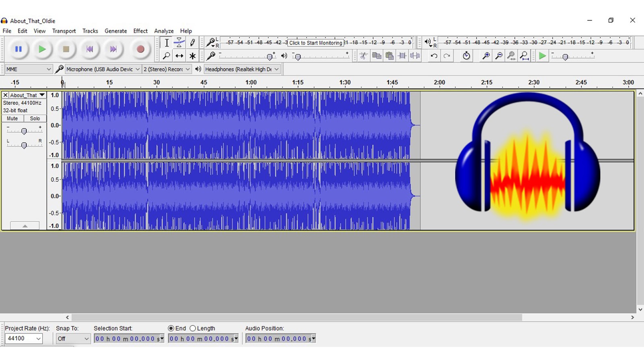Screen dimensions: 644x362
Task: Click the 1:00 mark on the timeline ruler
Action: coord(251,82)
